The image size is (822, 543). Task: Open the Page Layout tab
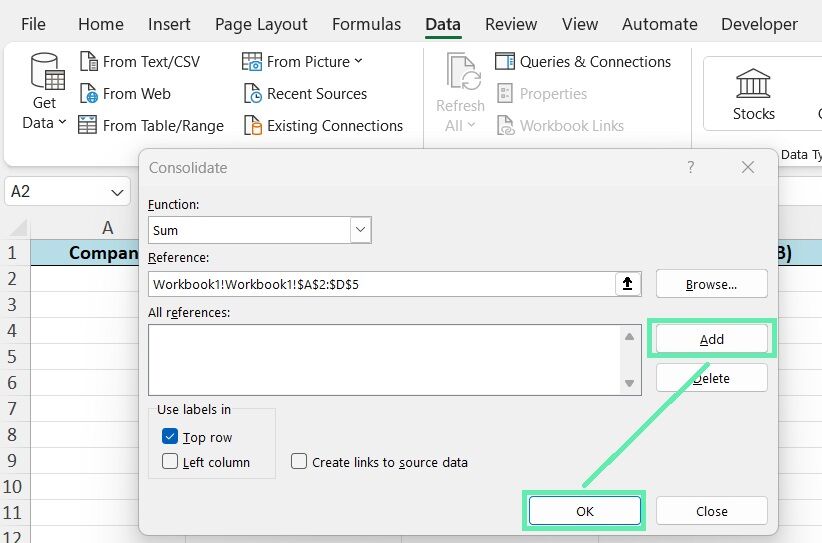tap(261, 24)
